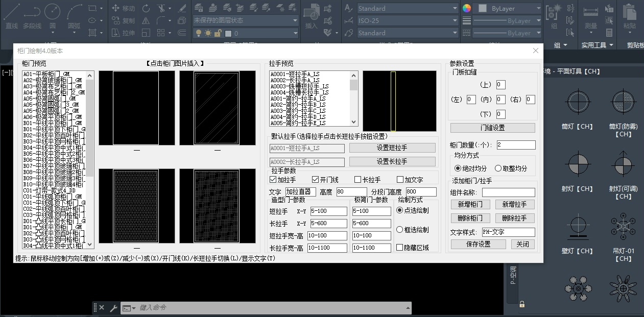Screen dimensions: 644x317
Task: Choose 框选绘制 drawing mode
Action: (x=400, y=230)
